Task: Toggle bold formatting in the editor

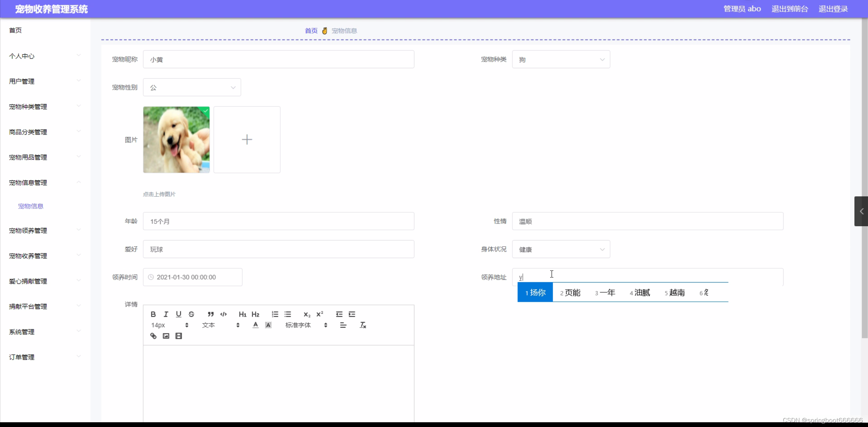Action: point(153,314)
